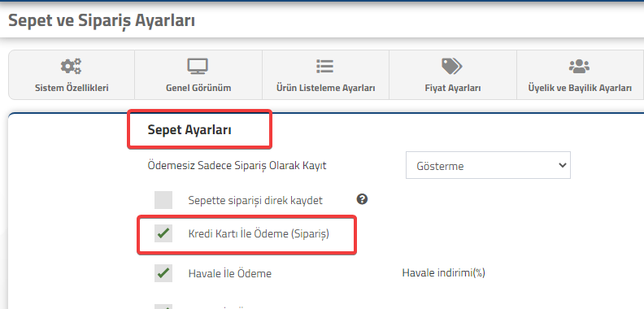Click the chevron arrow of the Gösterme select
Viewport: 644px width, 309px height.
563,165
